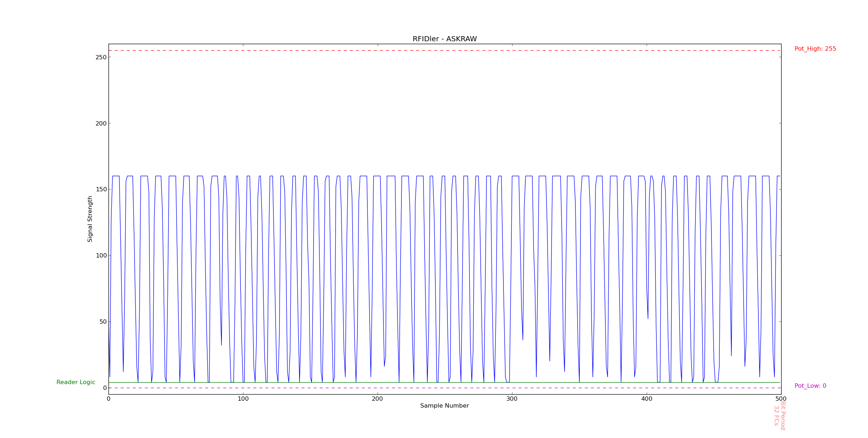Screen dimensions: 868x438
Task: Click the x-axis tick label 0
Action: tap(109, 399)
